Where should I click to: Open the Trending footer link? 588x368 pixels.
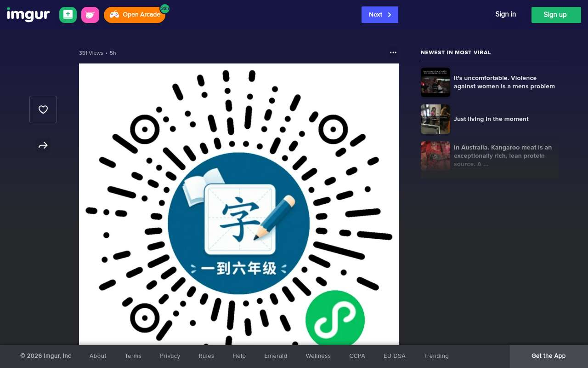point(436,356)
